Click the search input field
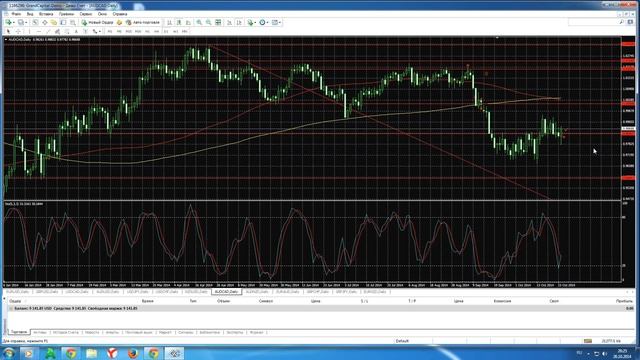Viewport: 640px width, 360px height. point(593,22)
